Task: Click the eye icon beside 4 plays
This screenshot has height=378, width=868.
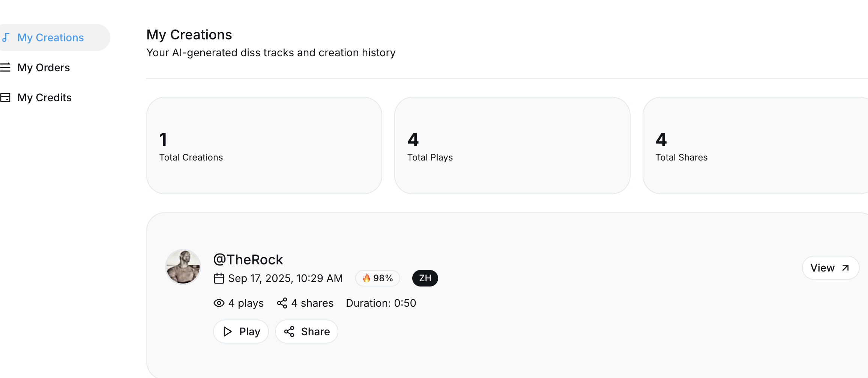Action: (x=219, y=303)
